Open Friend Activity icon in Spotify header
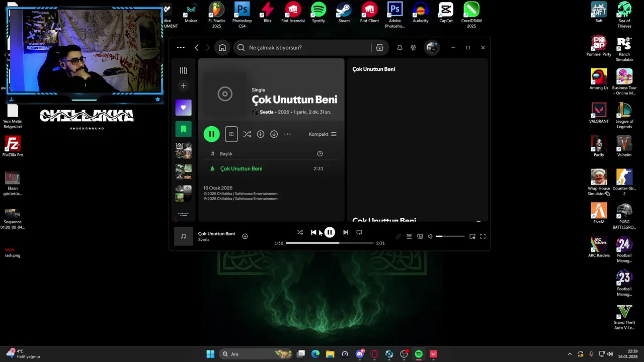The height and width of the screenshot is (362, 644). [413, 48]
